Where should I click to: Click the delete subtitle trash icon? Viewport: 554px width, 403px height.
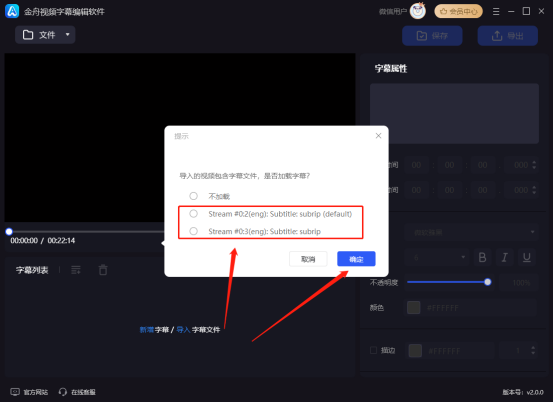[103, 270]
